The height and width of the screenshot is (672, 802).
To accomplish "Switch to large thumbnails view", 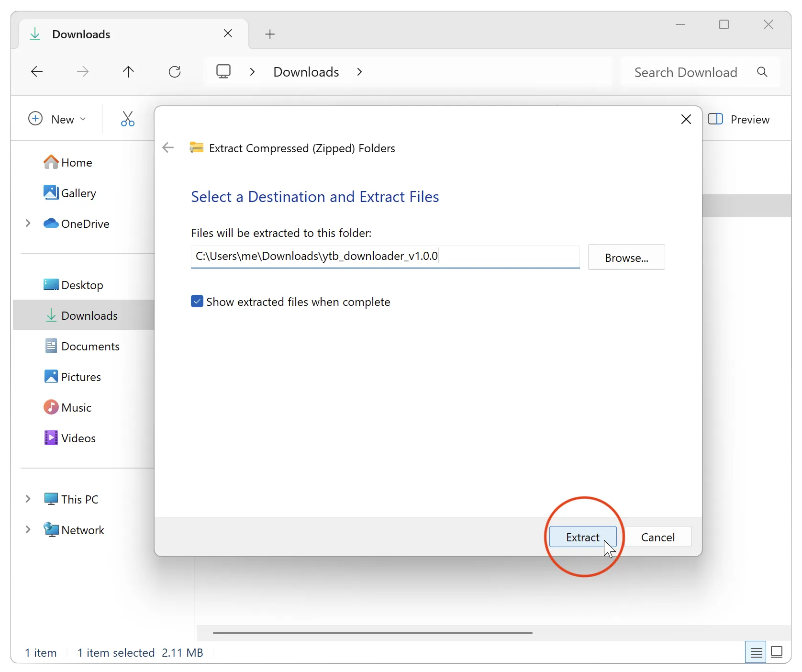I will pyautogui.click(x=777, y=652).
